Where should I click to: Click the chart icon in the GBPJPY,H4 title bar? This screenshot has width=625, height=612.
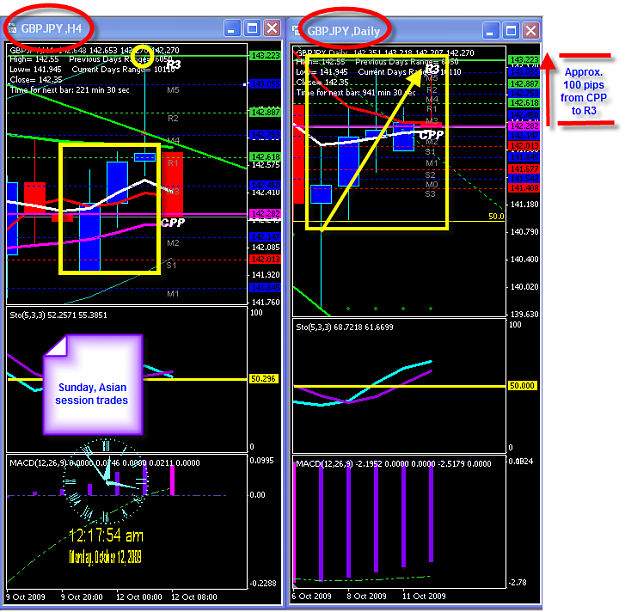(12, 28)
